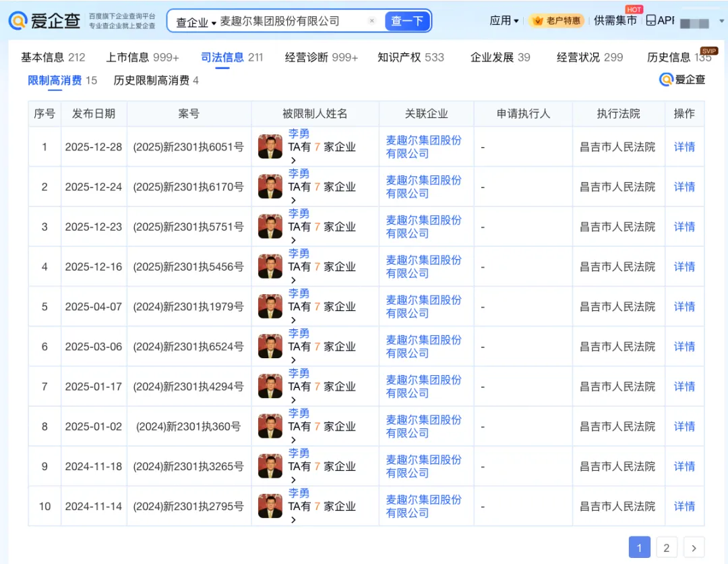Screen dimensions: 728x564
Task: Click 李勇's photo in row 2
Action: coord(270,186)
